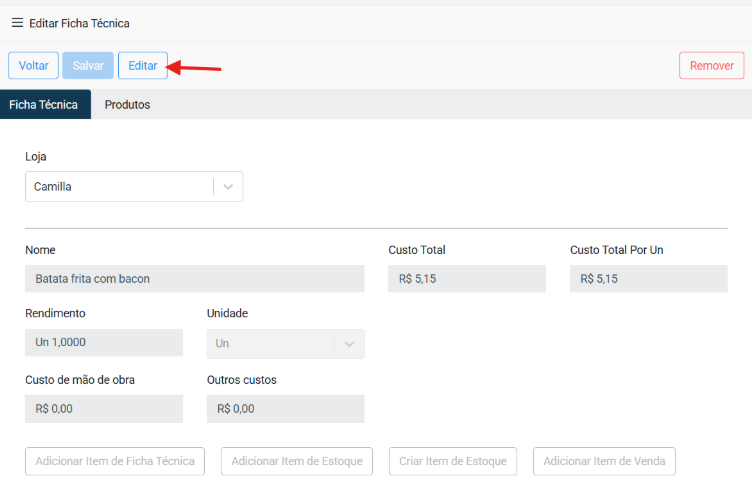Viewport: 753px width, 483px height.
Task: Click the Editar button
Action: 143,66
